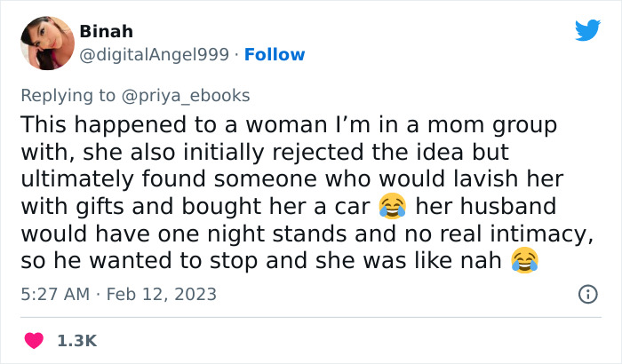Screen dimensions: 622x364
Task: Click the 5:27 AM time
Action: (53, 294)
